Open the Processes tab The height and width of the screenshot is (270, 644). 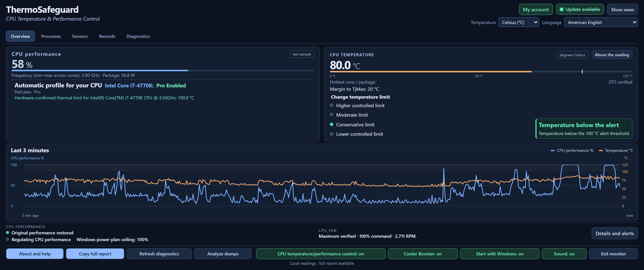coord(51,36)
